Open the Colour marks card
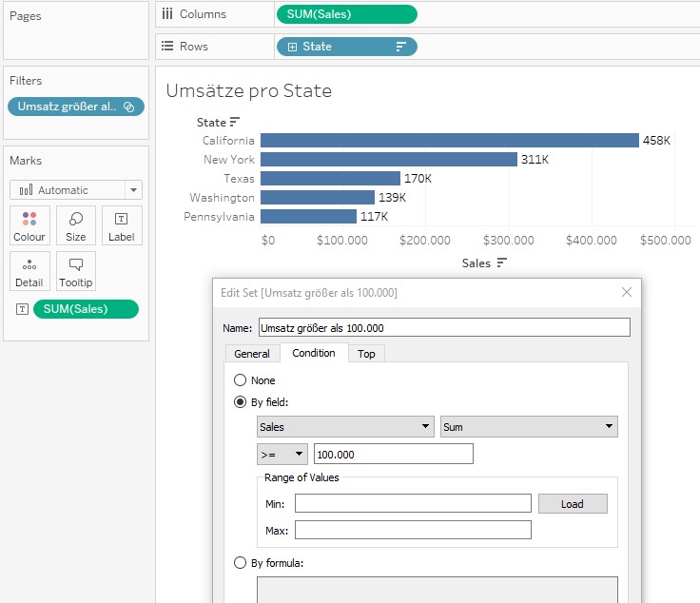This screenshot has width=700, height=603. [29, 225]
